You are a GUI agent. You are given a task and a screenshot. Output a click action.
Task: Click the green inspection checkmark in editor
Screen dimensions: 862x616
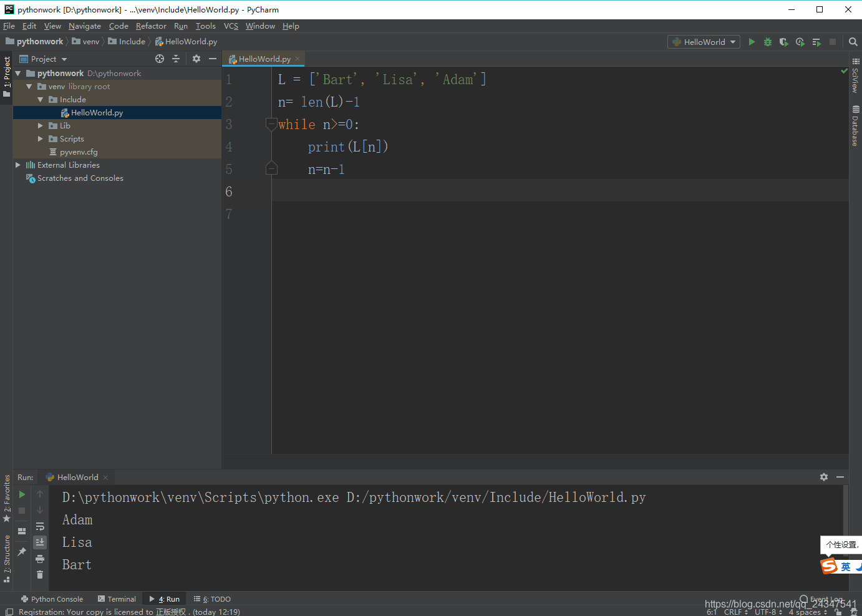(844, 71)
